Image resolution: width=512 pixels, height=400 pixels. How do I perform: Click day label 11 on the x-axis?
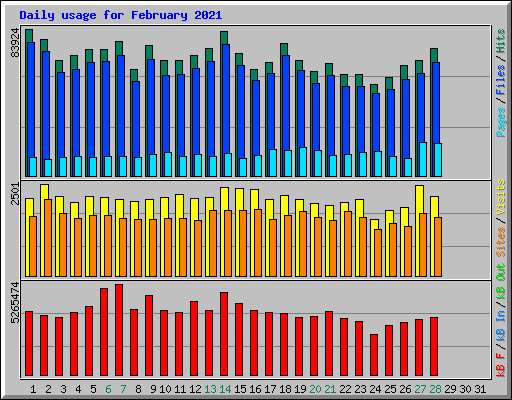click(180, 389)
